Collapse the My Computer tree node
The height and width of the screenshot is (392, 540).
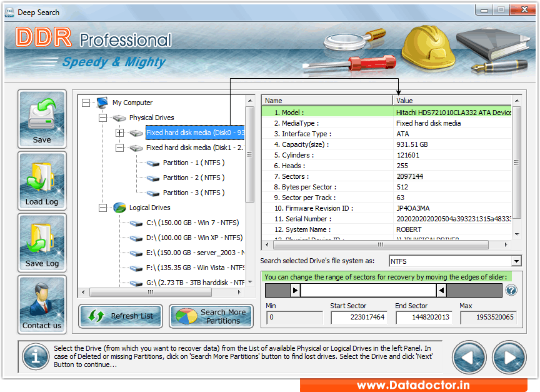pos(86,103)
